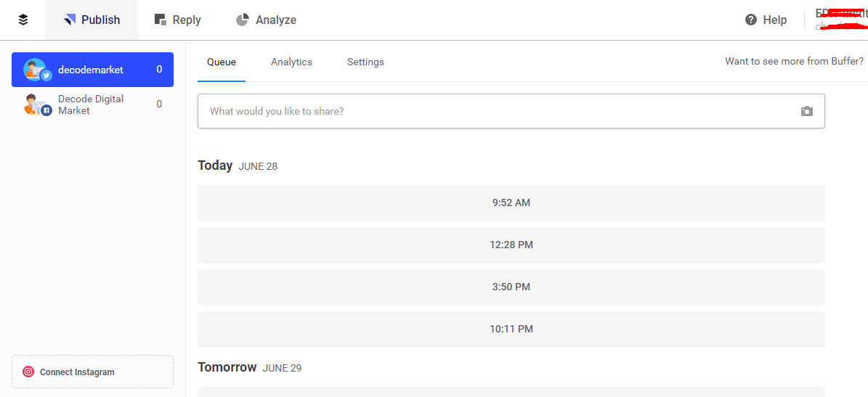Image resolution: width=868 pixels, height=397 pixels.
Task: Select the 10:11 PM queue slot
Action: 511,329
